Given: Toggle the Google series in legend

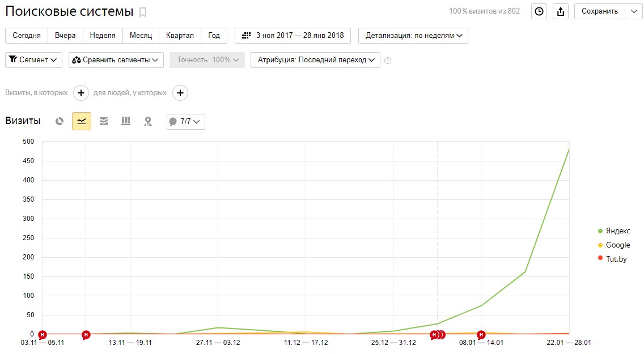Looking at the screenshot, I should click(614, 245).
